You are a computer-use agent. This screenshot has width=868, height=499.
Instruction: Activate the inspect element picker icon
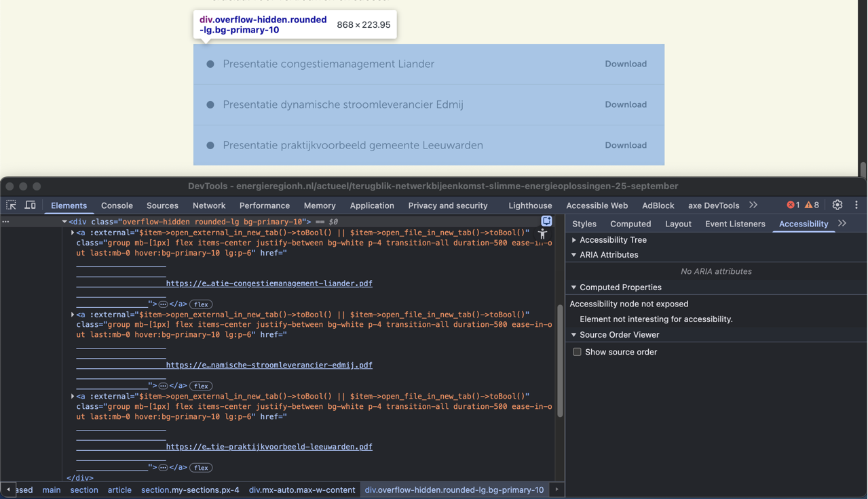pos(11,205)
